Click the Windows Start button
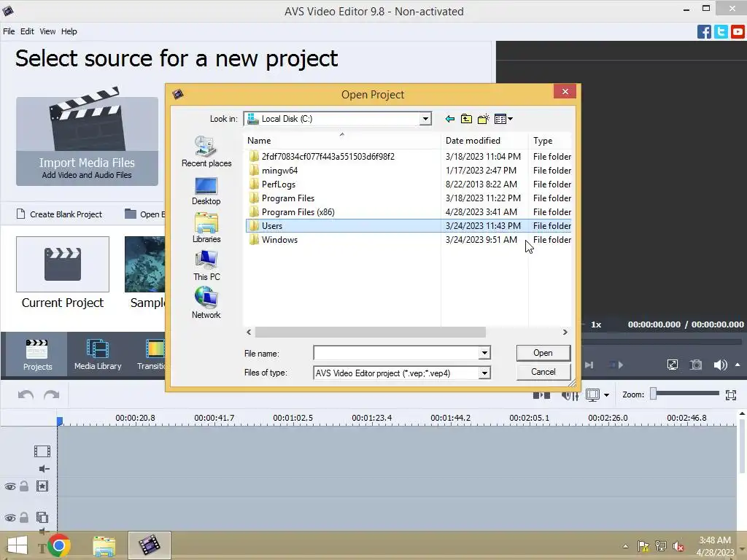Screen dimensions: 747x560 pos(18,546)
